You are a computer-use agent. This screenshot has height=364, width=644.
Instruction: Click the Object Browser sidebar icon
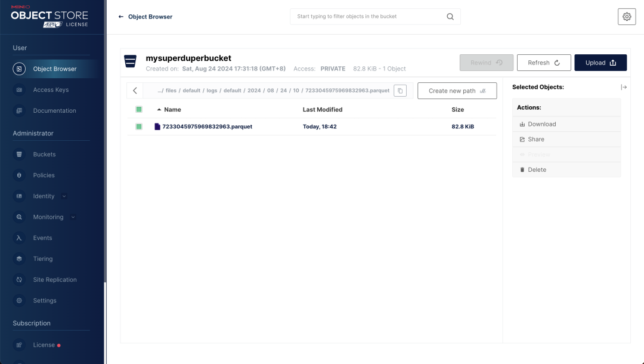(19, 69)
